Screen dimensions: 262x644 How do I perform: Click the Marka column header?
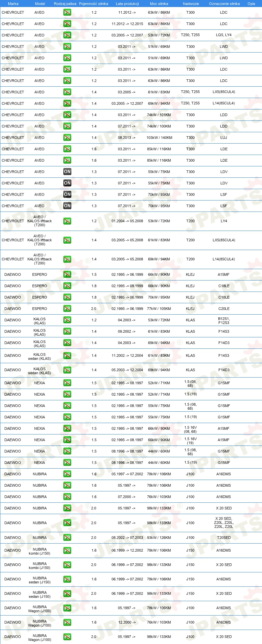click(x=13, y=4)
